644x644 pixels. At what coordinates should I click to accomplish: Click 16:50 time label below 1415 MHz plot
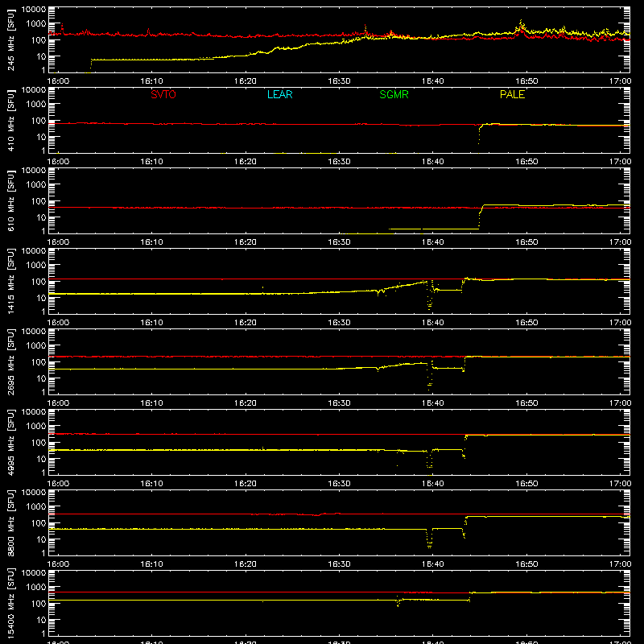[x=526, y=323]
